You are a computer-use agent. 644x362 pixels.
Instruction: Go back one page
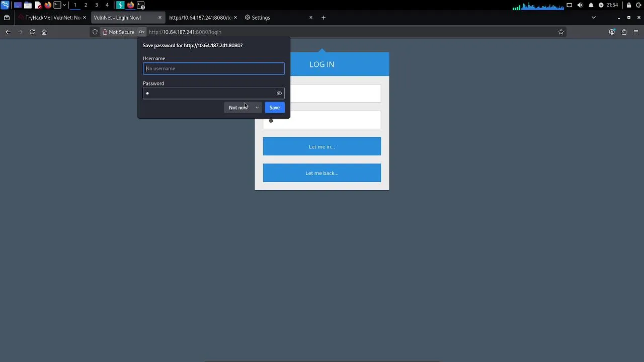[8, 32]
